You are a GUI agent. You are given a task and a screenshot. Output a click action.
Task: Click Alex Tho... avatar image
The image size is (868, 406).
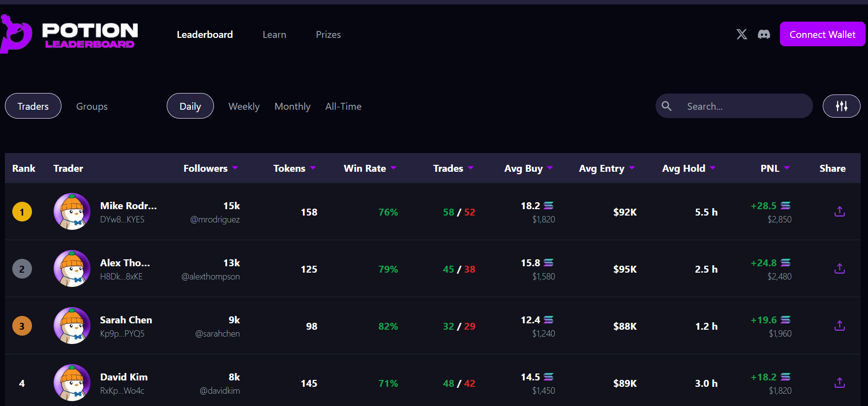pos(72,269)
